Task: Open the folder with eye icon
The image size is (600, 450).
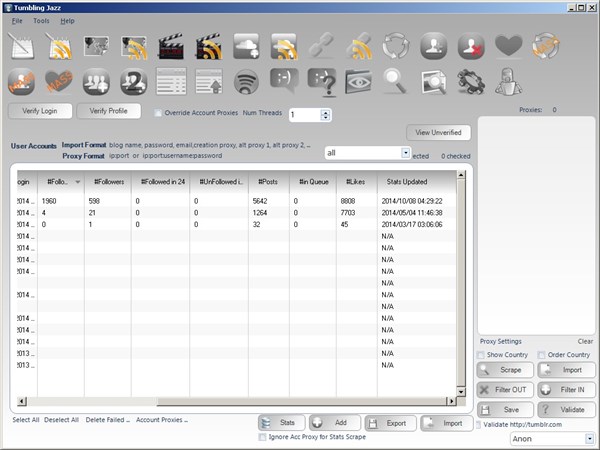Action: coord(358,82)
